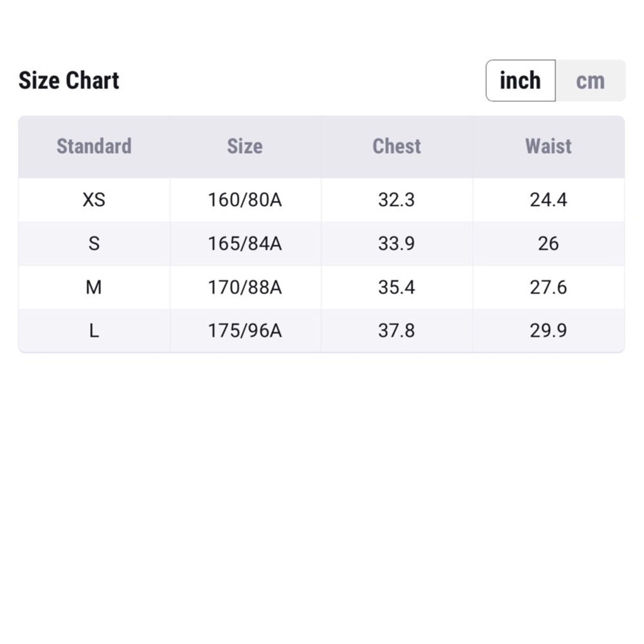
Task: Select the inch unit option
Action: pos(520,80)
